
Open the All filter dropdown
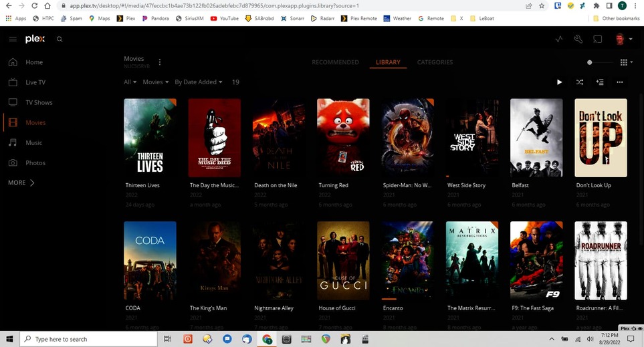point(130,82)
